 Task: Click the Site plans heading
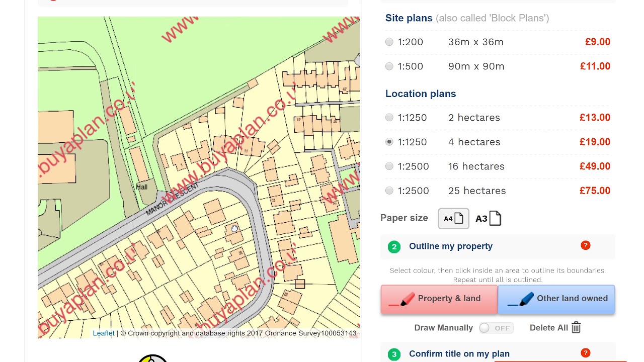409,18
